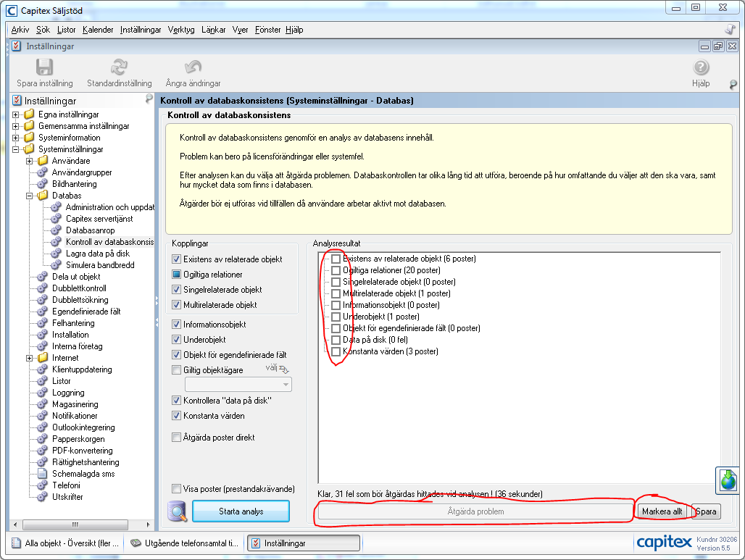Click the document icon beside Schemalagda sms
Screen dimensions: 745x560
click(x=42, y=474)
